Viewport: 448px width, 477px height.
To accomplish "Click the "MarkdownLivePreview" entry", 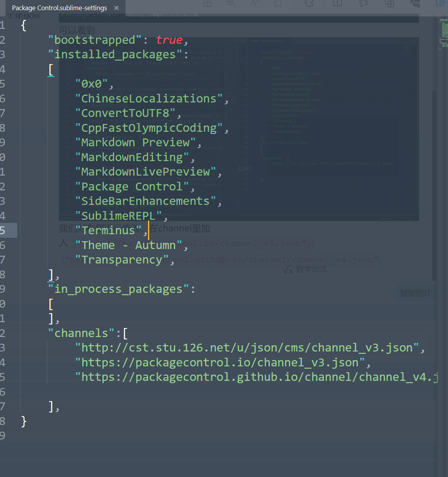I will coord(145,172).
